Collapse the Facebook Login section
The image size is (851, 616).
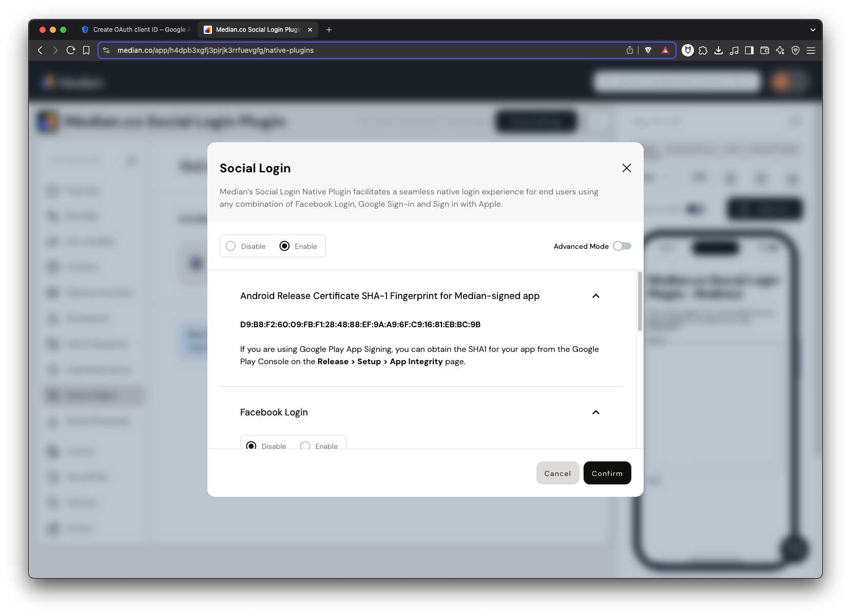point(596,412)
